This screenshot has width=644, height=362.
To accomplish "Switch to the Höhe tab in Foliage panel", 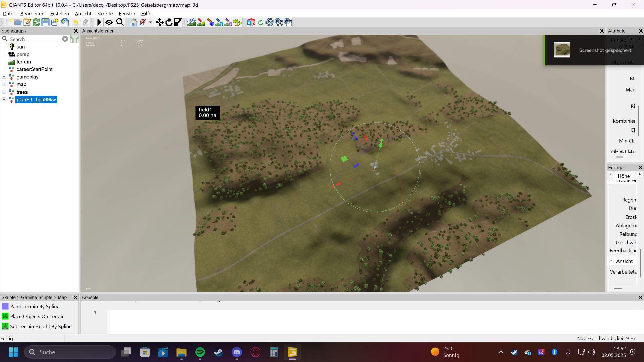I will point(624,176).
